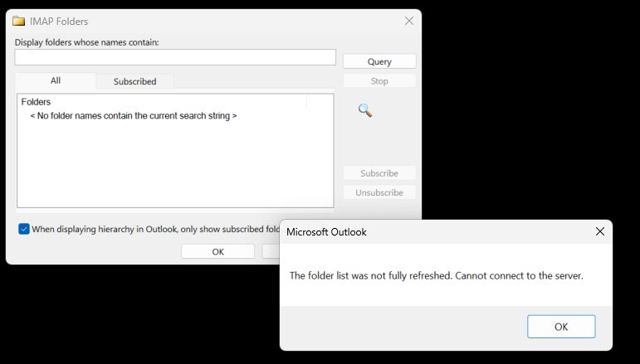Switch to the All tab

tap(56, 80)
